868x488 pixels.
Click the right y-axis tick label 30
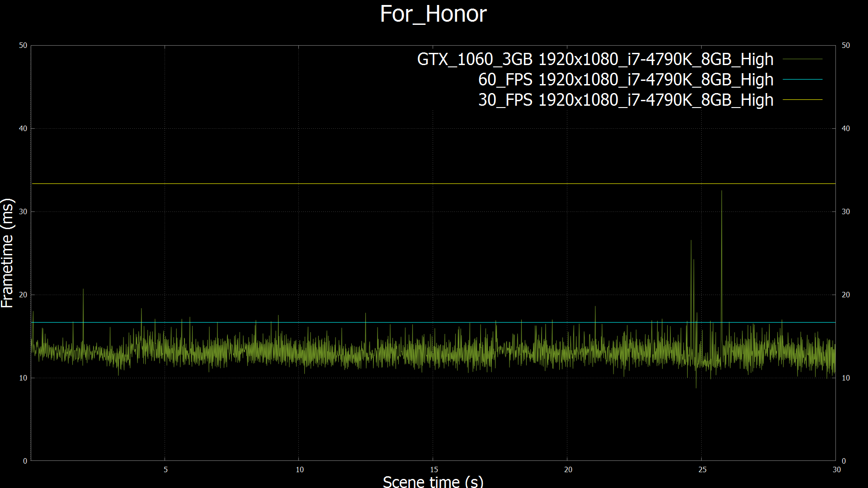click(x=845, y=212)
